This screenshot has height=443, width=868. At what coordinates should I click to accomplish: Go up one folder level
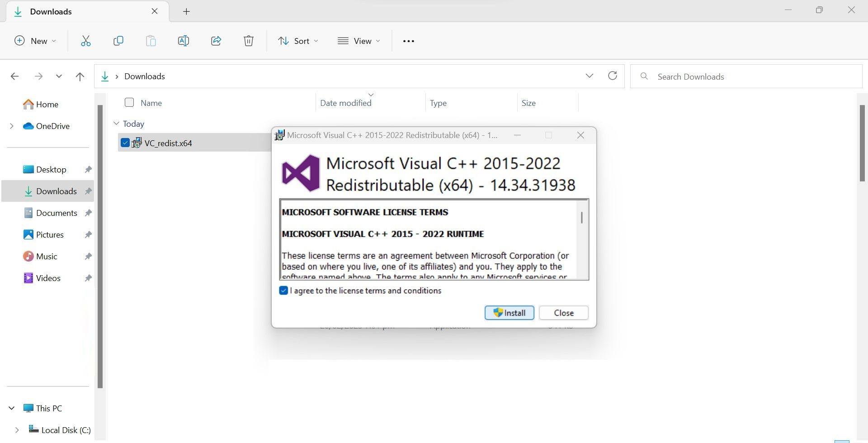click(80, 76)
